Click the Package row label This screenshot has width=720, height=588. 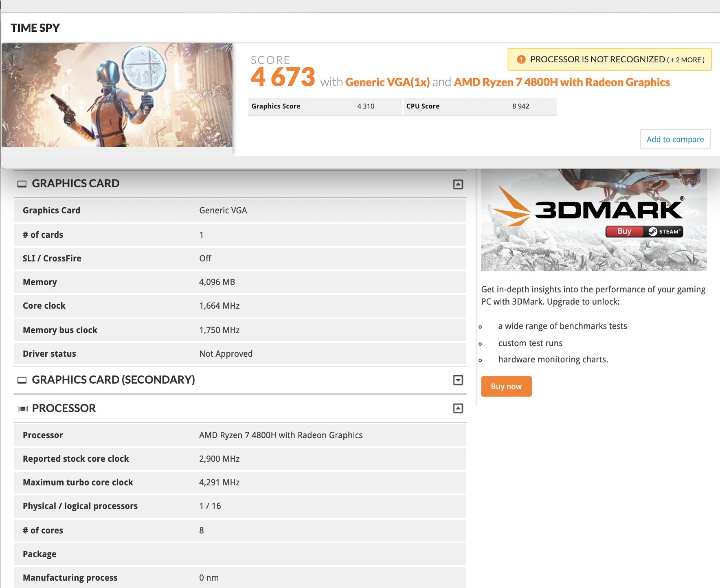tap(40, 554)
